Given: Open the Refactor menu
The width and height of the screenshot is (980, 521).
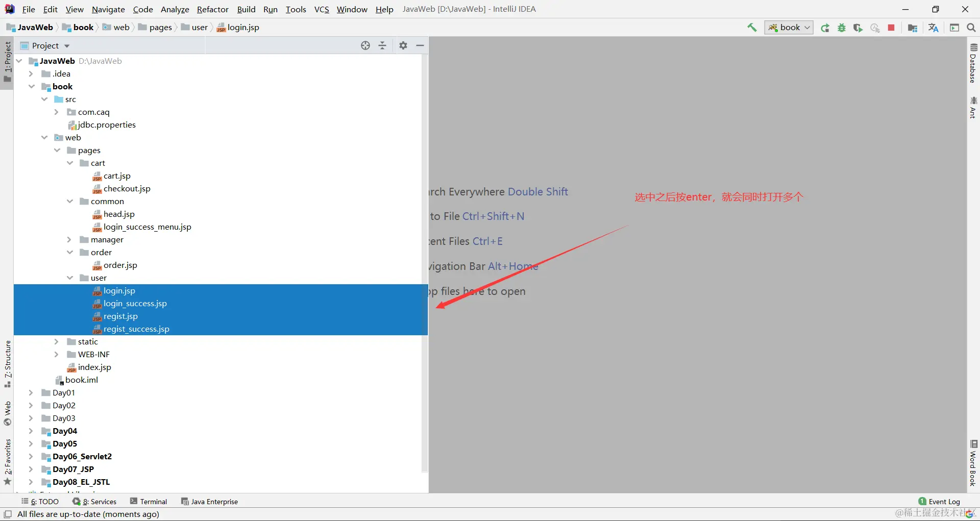Looking at the screenshot, I should [213, 9].
